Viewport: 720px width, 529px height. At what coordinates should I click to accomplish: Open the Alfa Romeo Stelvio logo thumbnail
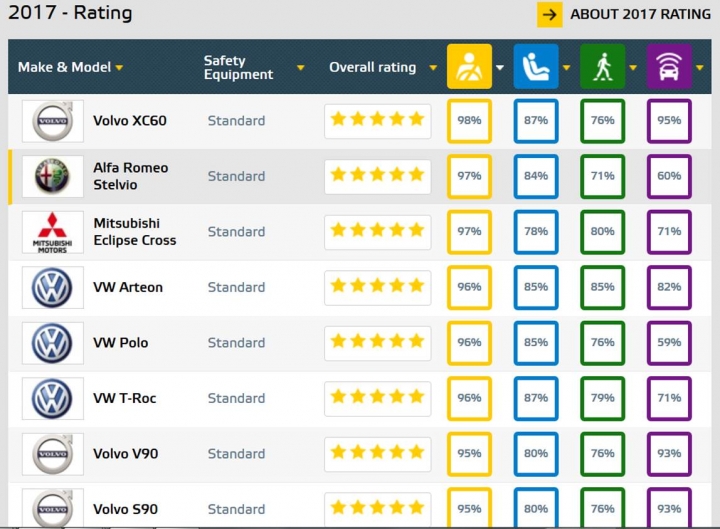click(53, 176)
